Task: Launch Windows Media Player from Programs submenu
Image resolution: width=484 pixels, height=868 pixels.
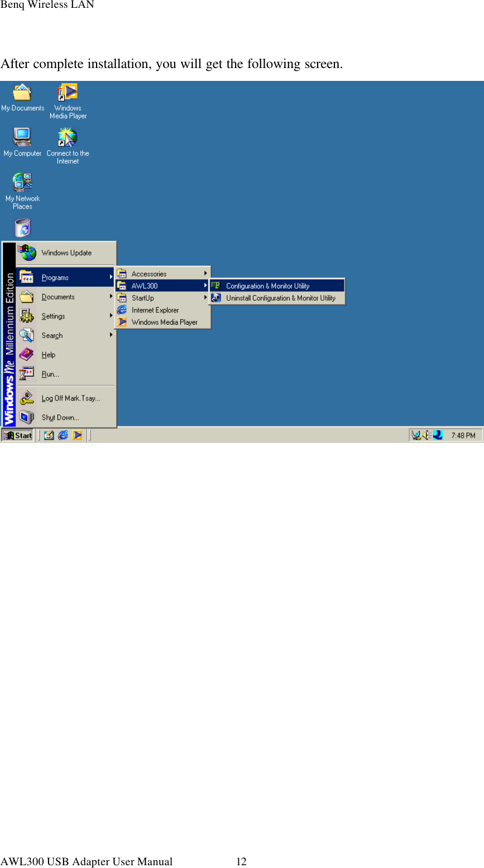Action: pos(162,322)
